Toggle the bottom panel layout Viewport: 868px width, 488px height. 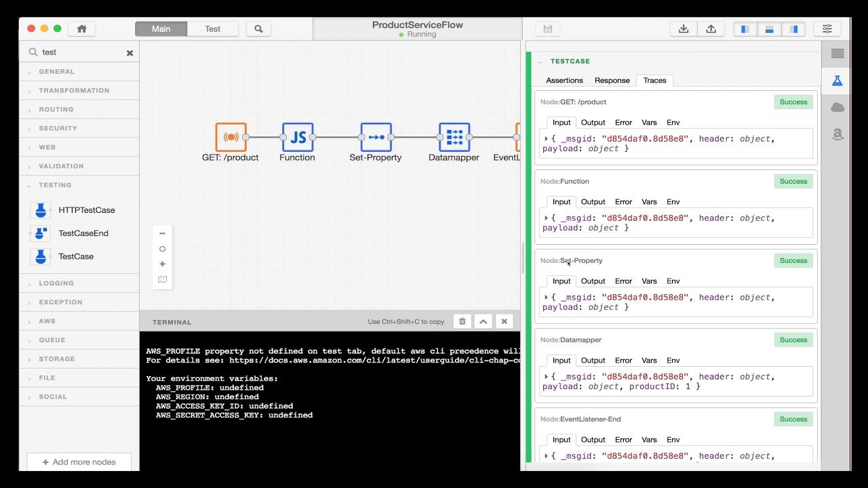click(770, 29)
